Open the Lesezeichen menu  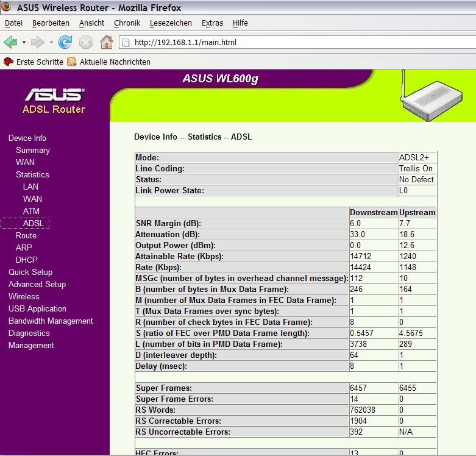click(x=171, y=23)
